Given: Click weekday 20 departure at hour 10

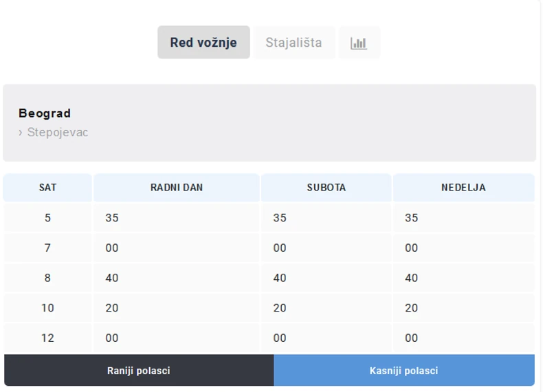Looking at the screenshot, I should 112,308.
